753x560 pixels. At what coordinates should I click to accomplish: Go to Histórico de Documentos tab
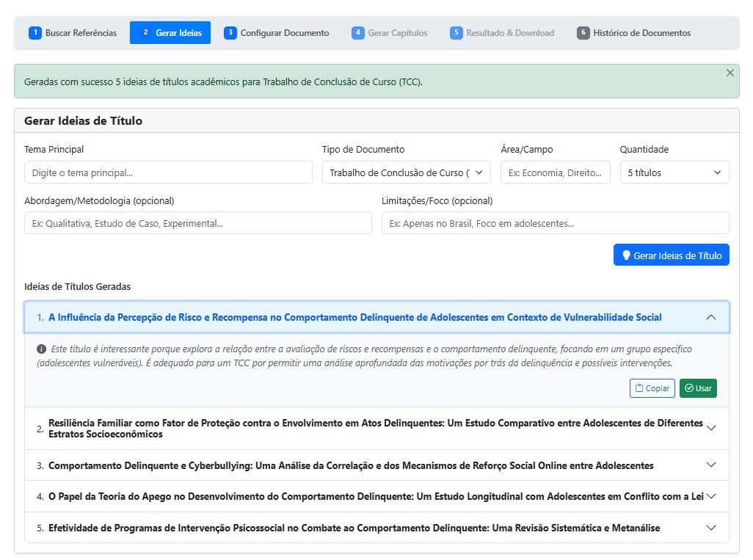pos(634,33)
